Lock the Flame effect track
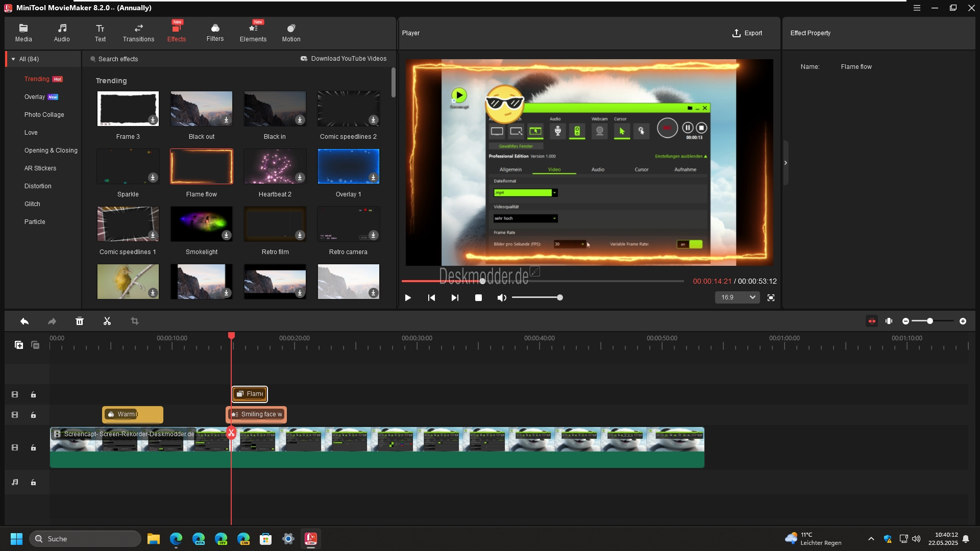Viewport: 980px width, 551px height. 33,395
